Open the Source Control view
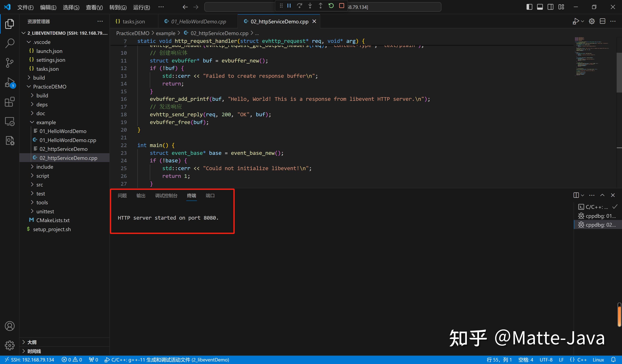 tap(10, 63)
